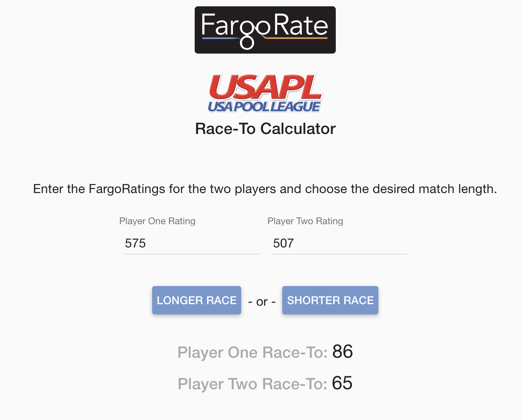Click the Player Two Rating label
521x420 pixels.
tap(305, 221)
